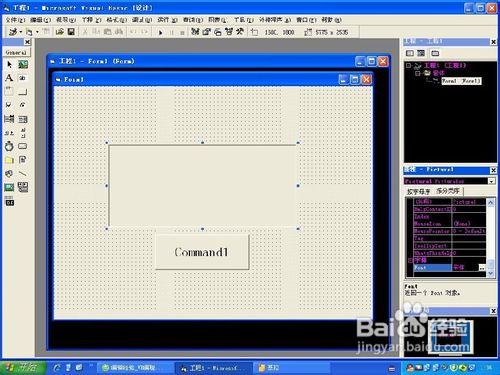Click form thumbnail in Form Layout window
The width and height of the screenshot is (500, 375).
(450, 337)
